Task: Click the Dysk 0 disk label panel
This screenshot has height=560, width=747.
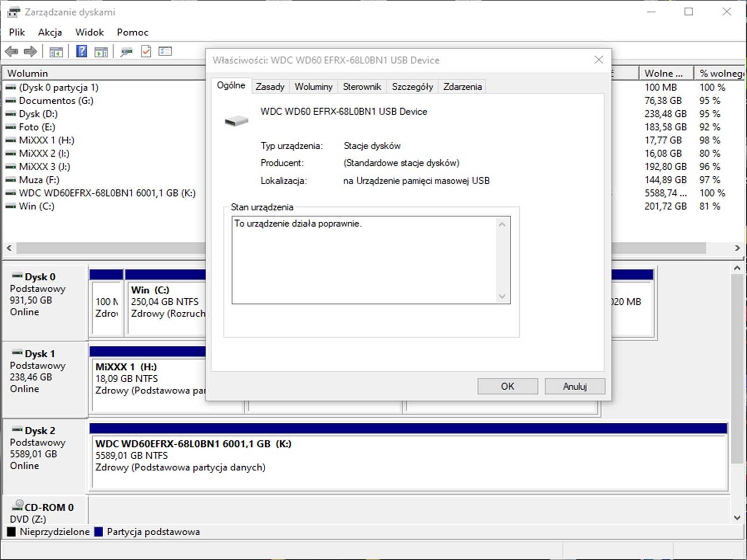Action: pos(45,302)
